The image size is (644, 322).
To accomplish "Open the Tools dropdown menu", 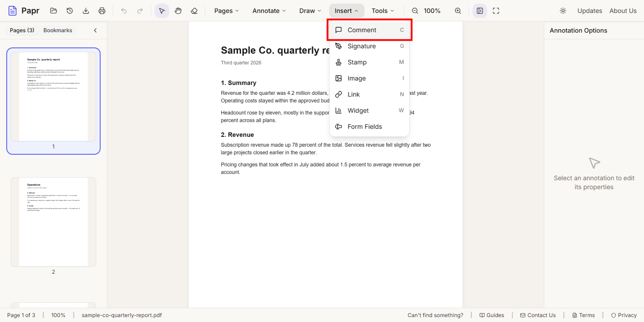I will coord(383,11).
